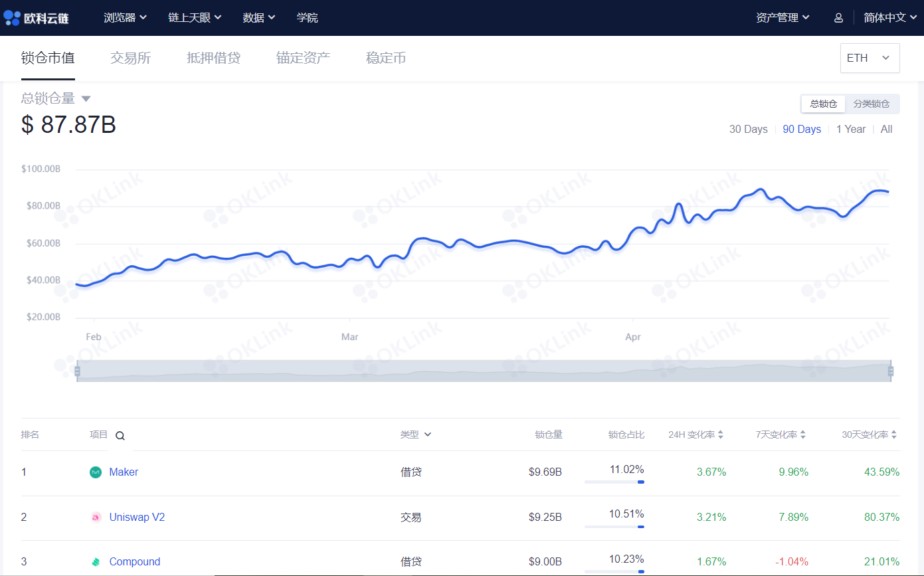Image resolution: width=924 pixels, height=576 pixels.
Task: Select the 90 Days range
Action: tap(802, 130)
